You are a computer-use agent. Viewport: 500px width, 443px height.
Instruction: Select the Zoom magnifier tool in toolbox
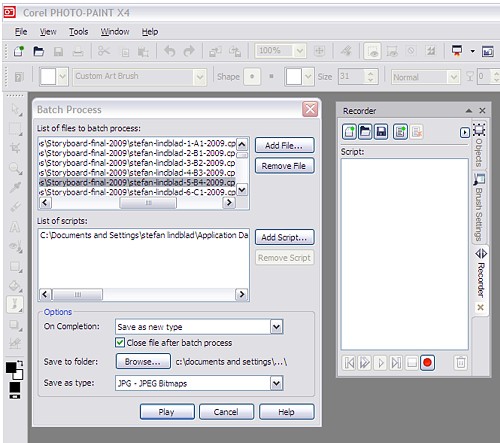pyautogui.click(x=15, y=168)
